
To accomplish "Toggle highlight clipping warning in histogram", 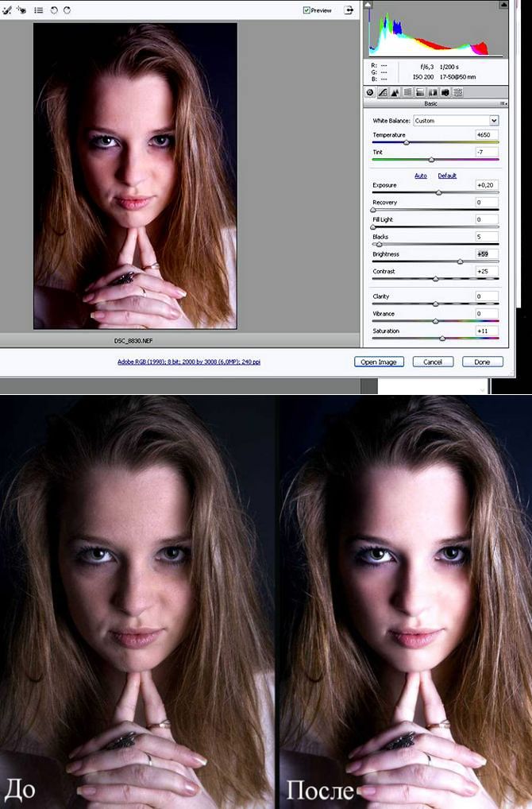I will [503, 5].
